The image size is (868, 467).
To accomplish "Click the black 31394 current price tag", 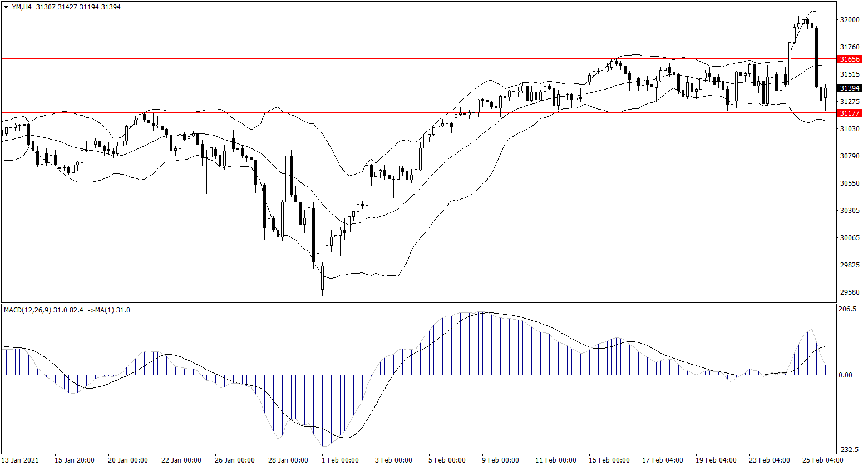I will click(850, 88).
